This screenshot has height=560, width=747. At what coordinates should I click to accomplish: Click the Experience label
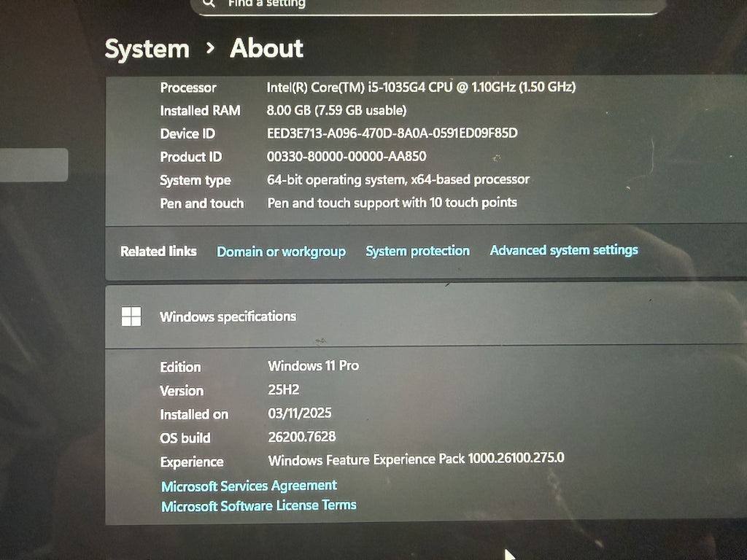[x=192, y=462]
